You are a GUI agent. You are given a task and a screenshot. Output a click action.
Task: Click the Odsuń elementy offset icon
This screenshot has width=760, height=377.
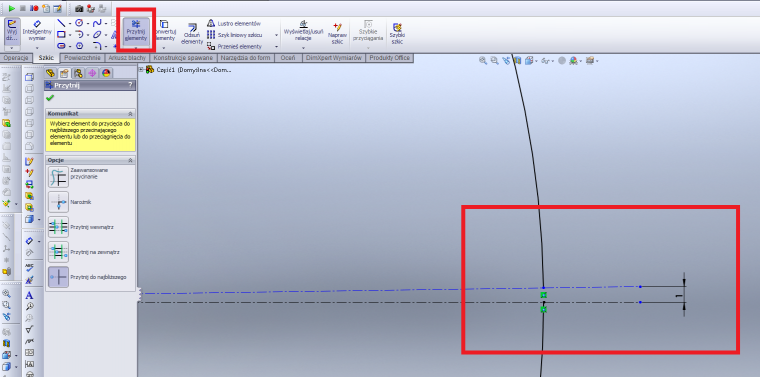tap(191, 33)
